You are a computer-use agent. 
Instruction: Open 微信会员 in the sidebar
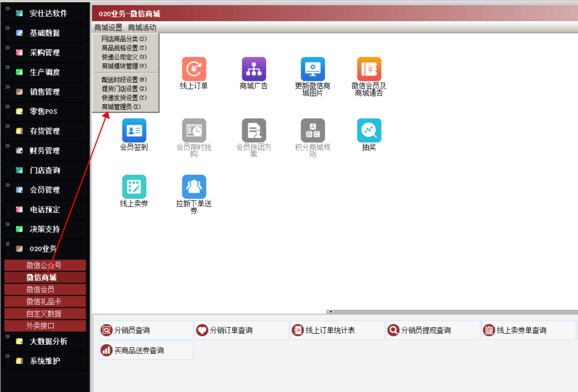tap(45, 289)
